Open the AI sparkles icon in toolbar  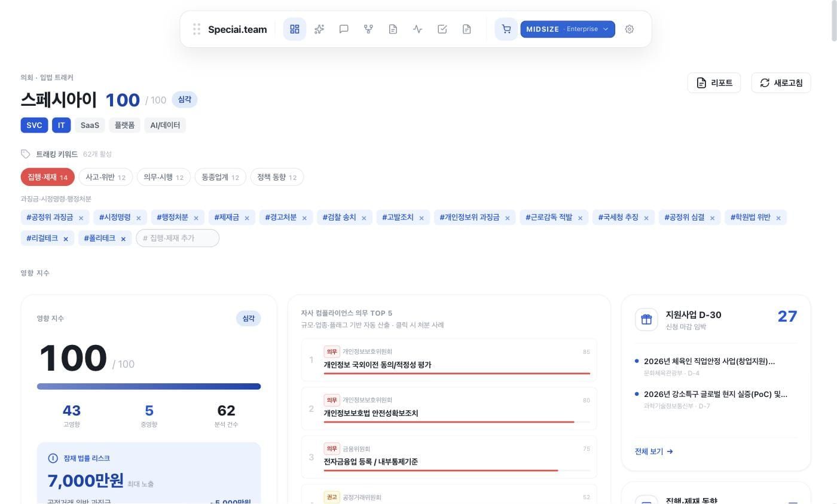point(319,29)
